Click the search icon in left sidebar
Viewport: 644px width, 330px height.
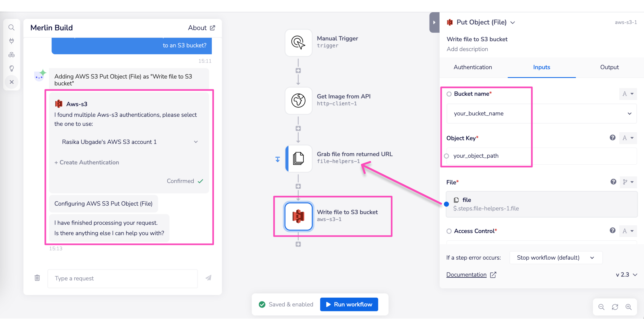[x=12, y=27]
